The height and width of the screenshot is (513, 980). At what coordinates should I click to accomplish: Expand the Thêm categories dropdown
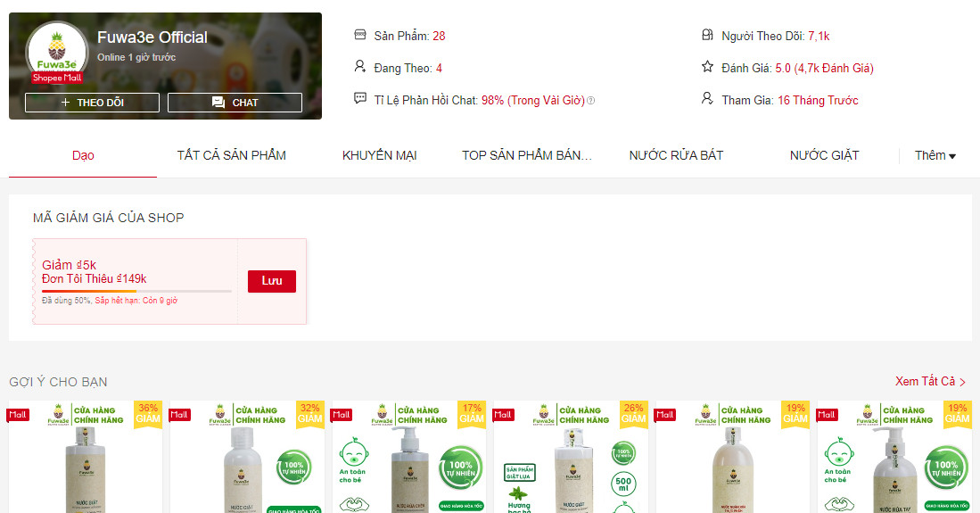[x=935, y=156]
